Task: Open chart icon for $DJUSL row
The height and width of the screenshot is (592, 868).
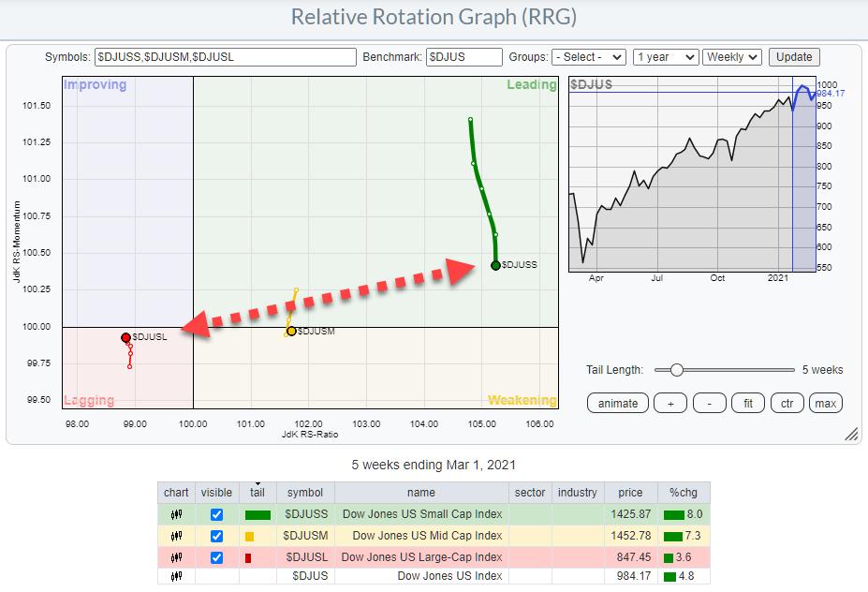Action: [x=176, y=556]
